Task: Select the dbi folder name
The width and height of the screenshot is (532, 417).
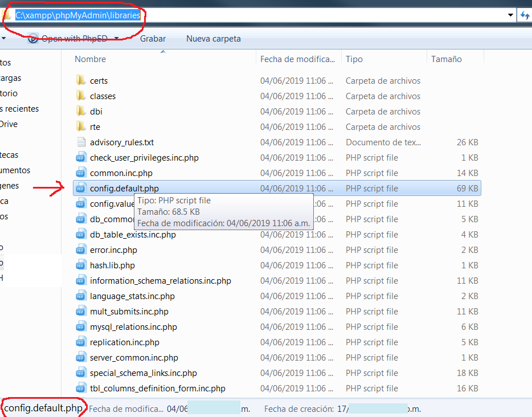Action: 96,111
